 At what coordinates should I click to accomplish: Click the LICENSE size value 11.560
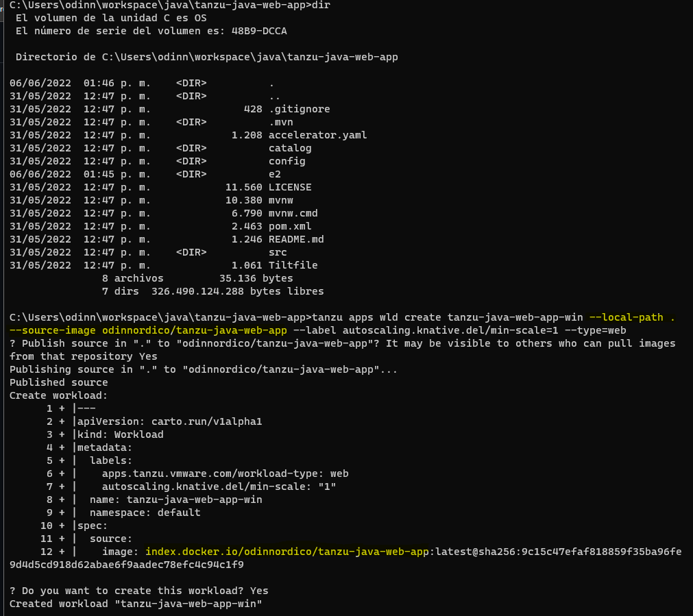[x=243, y=187]
